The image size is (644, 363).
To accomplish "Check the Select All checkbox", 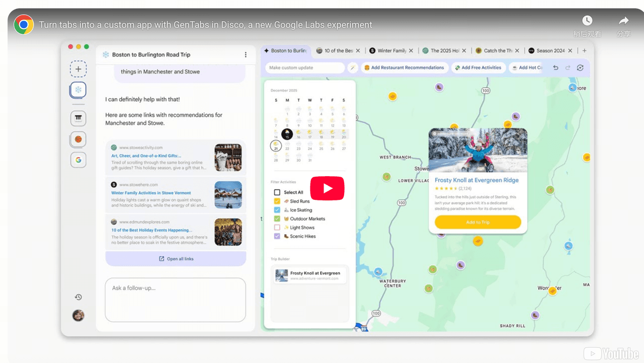I will pyautogui.click(x=277, y=192).
